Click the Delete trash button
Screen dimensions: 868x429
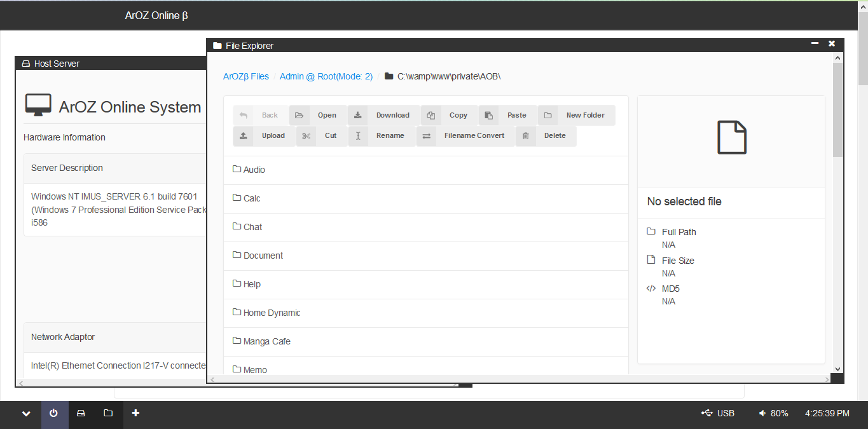pyautogui.click(x=546, y=135)
